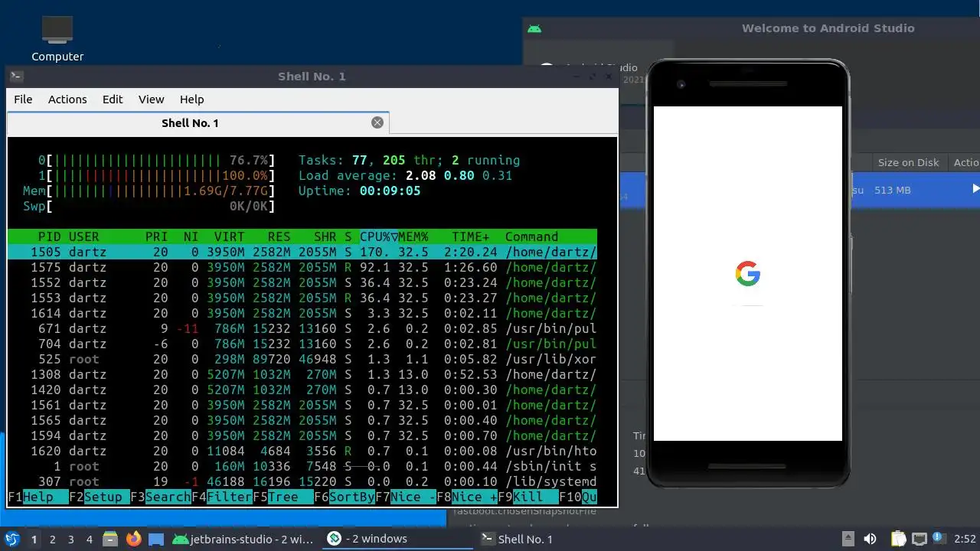Open clipboard manager in system tray
This screenshot has width=980, height=551.
coord(898,540)
